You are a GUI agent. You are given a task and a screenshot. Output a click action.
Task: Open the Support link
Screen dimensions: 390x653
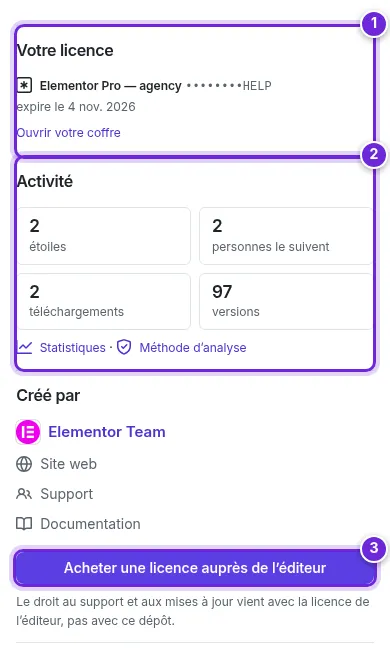(x=67, y=494)
